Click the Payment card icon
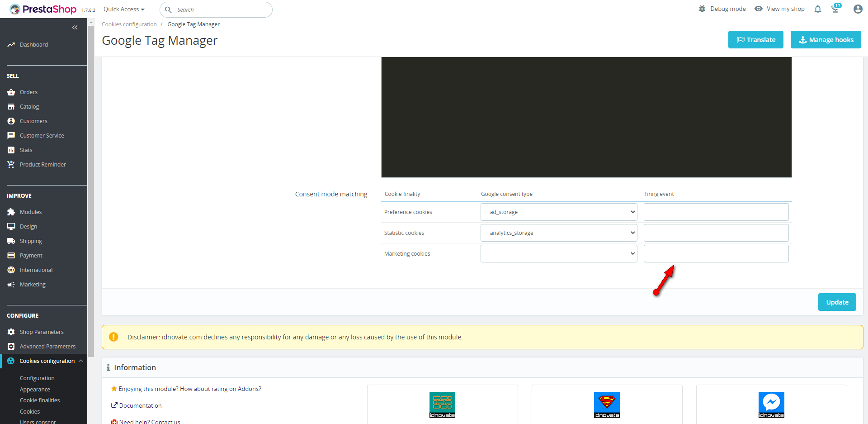The image size is (868, 424). (11, 256)
